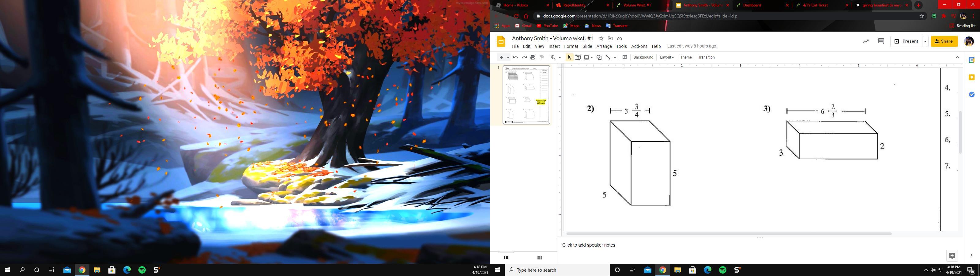The image size is (980, 276).
Task: Switch to filmstrip view of slides
Action: tap(506, 258)
